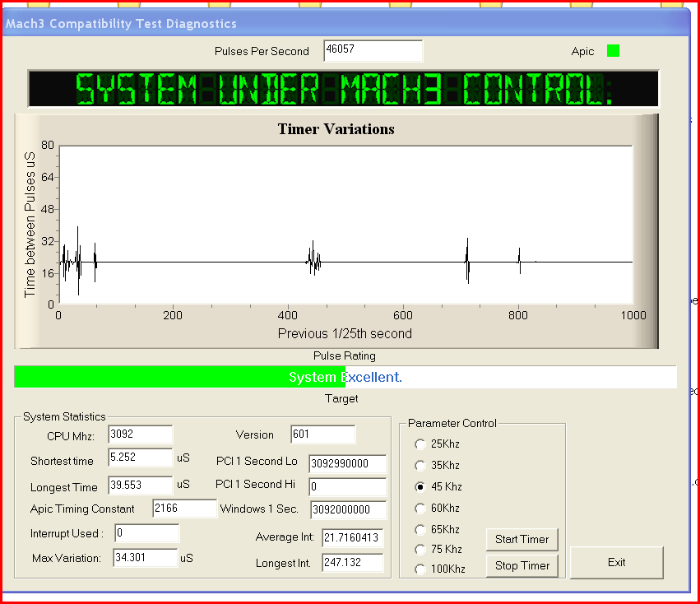The width and height of the screenshot is (700, 604).
Task: Click the PCI 1 Second Lo field
Action: (347, 464)
